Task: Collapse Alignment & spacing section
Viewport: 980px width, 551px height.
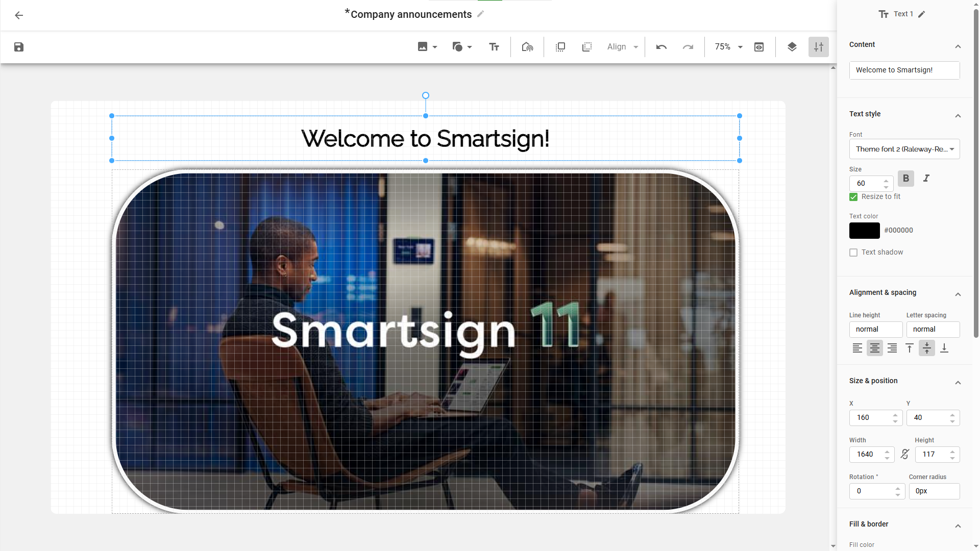Action: click(x=958, y=294)
